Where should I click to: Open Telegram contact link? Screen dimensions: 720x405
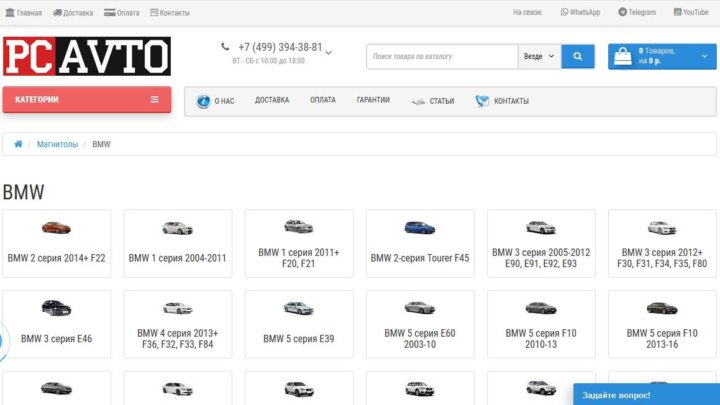[x=637, y=12]
